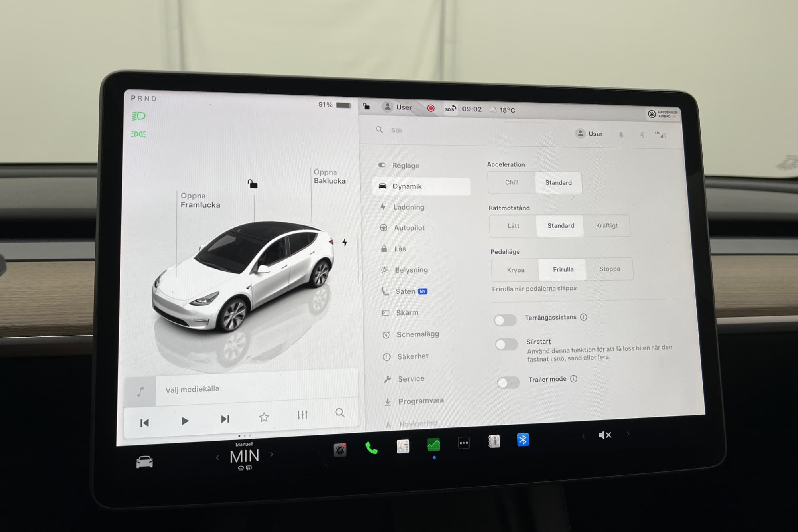
Task: Open the green phone app
Action: click(371, 448)
